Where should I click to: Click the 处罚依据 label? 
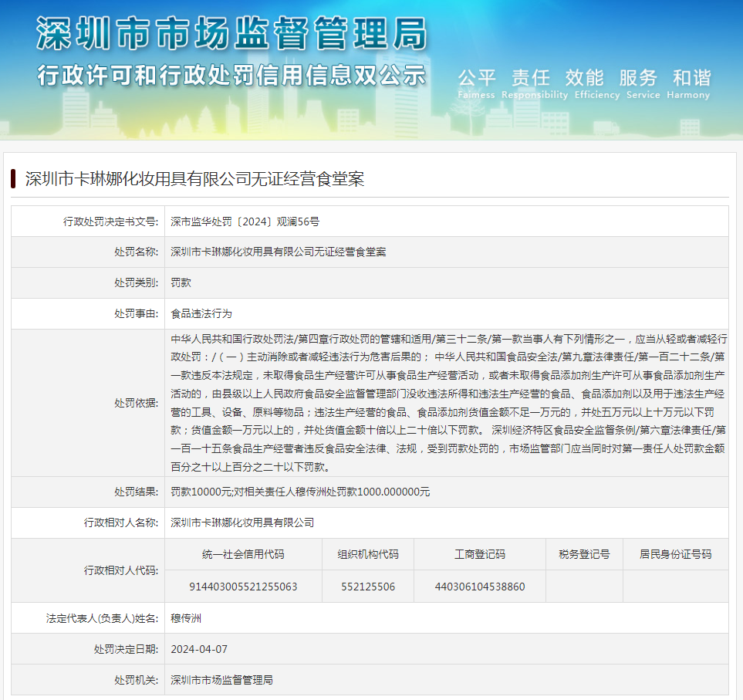coord(137,403)
